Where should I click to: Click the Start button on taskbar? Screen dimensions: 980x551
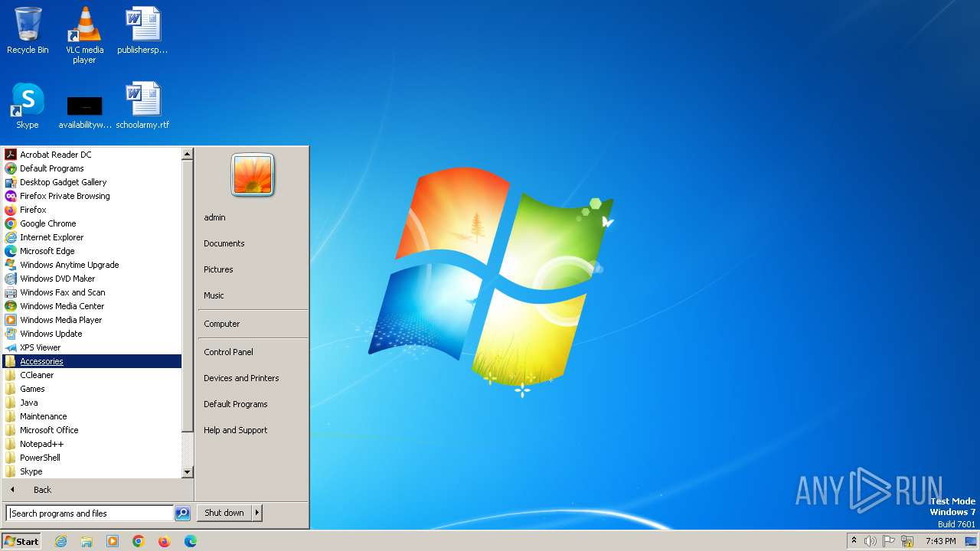pyautogui.click(x=21, y=541)
